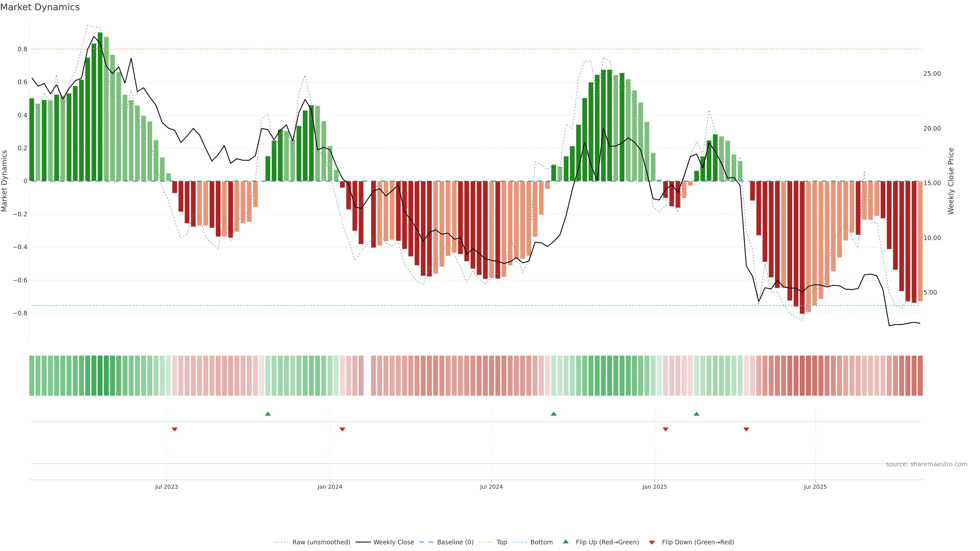The height and width of the screenshot is (551, 980).
Task: Toggle the Raw (unsmoothed) legend entry
Action: coord(321,542)
